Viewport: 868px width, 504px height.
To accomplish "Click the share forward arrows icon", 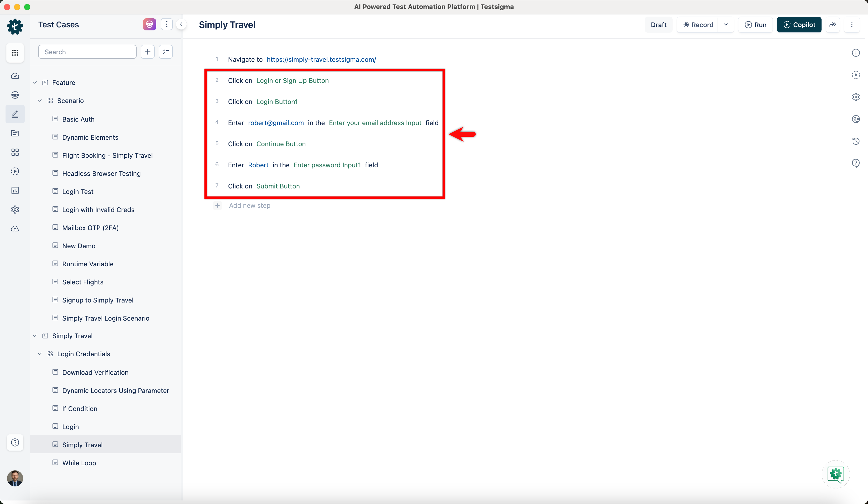I will (x=833, y=25).
